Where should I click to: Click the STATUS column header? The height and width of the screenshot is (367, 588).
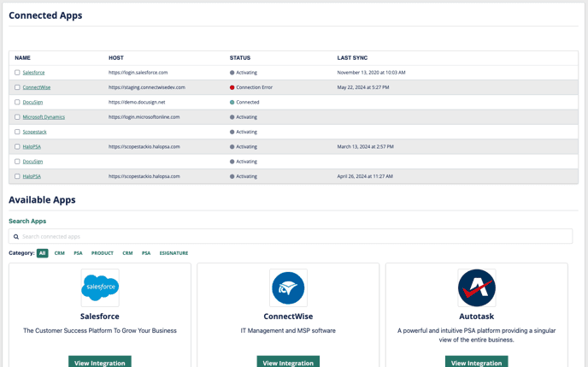coord(240,58)
